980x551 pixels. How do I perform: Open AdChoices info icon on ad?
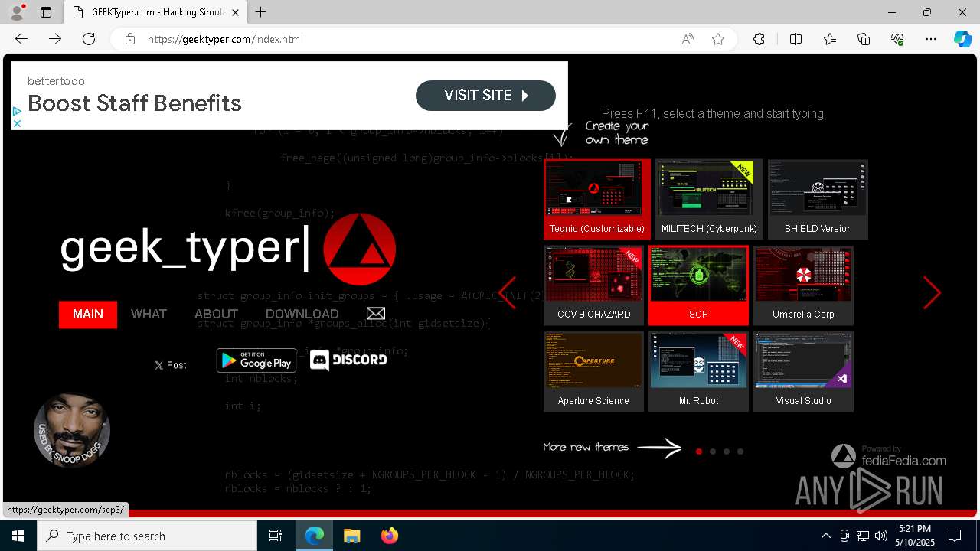(16, 112)
